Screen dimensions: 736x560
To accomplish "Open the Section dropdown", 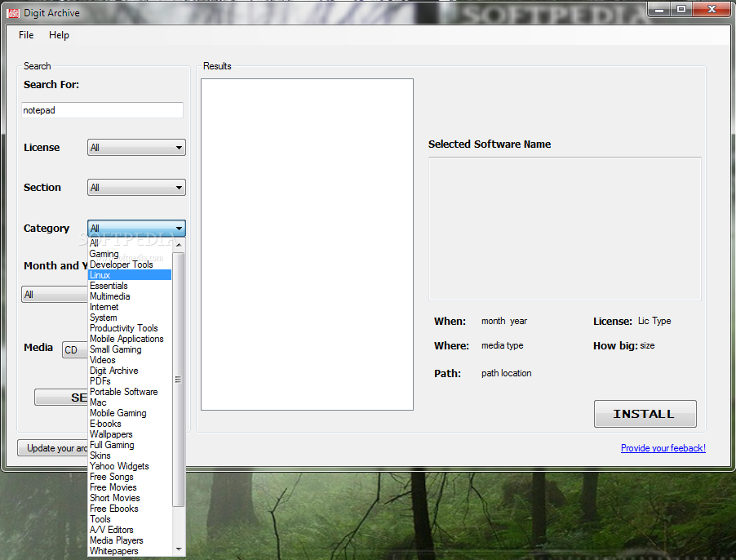I will coord(136,187).
